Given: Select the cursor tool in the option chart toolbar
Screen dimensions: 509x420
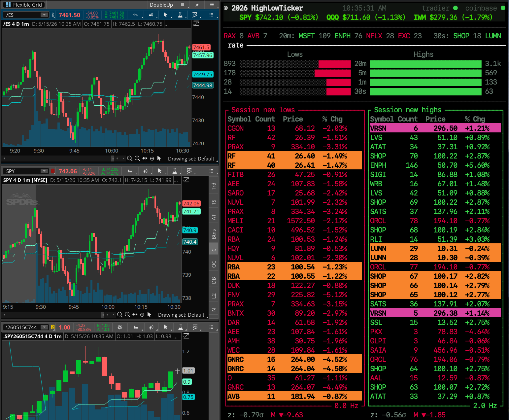Looking at the screenshot, I should click(x=166, y=327).
